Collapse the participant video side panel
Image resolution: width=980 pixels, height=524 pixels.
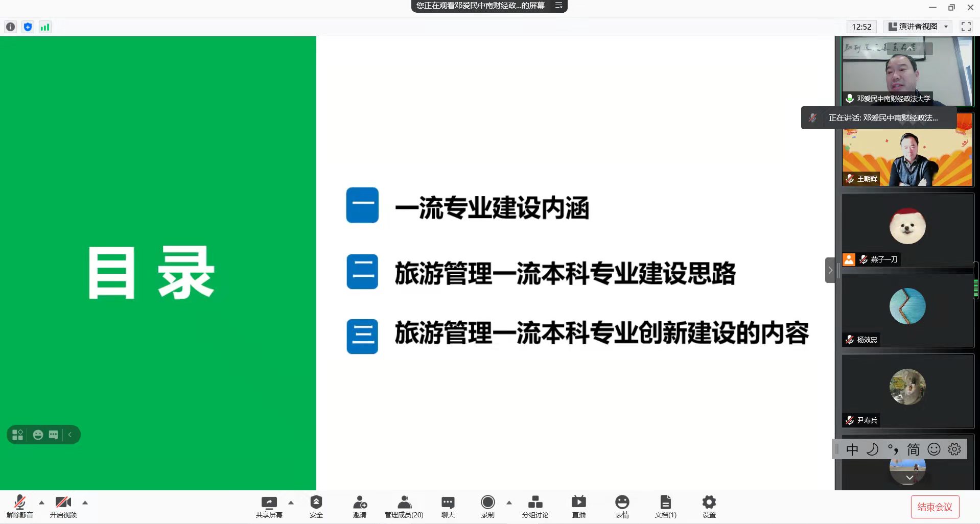tap(830, 270)
